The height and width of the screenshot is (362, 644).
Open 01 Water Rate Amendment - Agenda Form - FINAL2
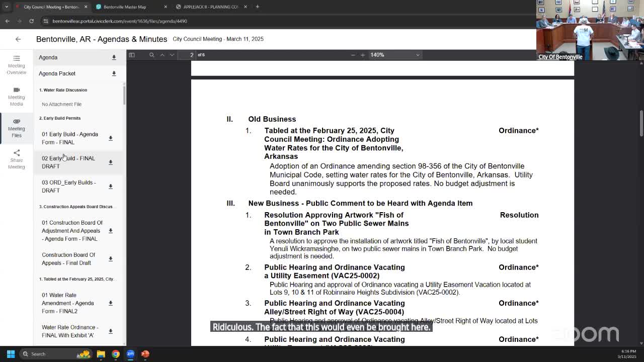68,303
